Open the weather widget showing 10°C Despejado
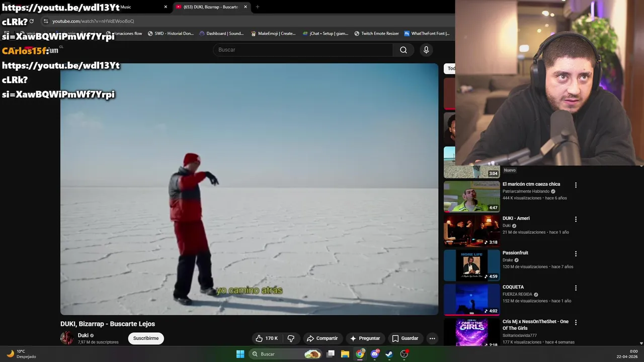644x362 pixels. point(21,354)
